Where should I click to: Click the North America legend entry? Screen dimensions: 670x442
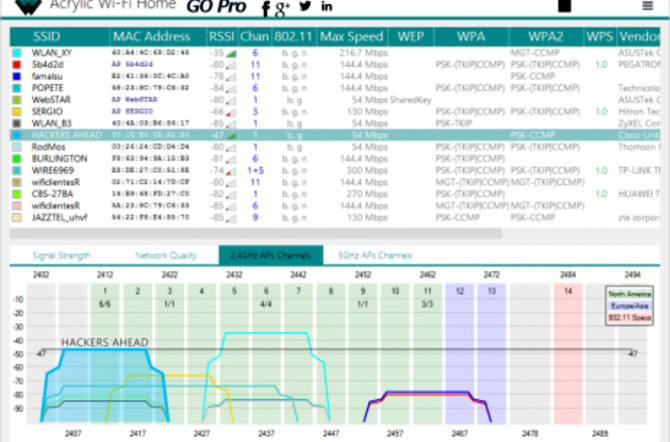coord(629,294)
